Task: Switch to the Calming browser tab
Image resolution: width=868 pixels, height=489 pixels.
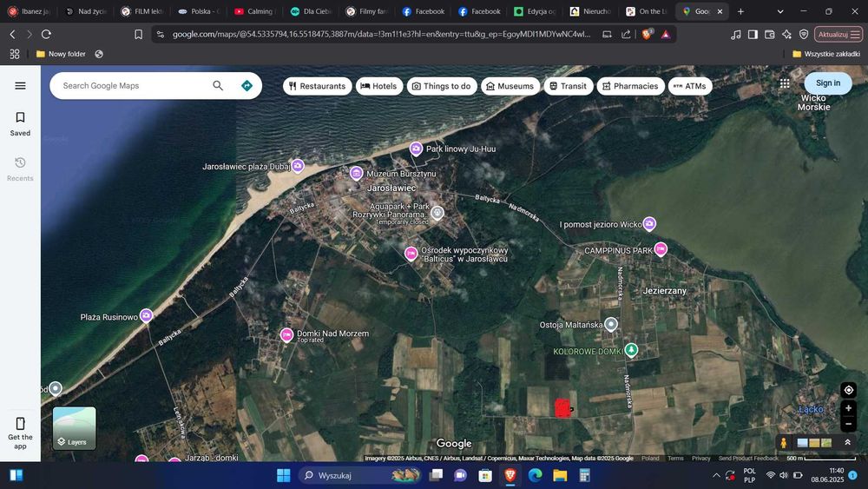Action: [254, 11]
